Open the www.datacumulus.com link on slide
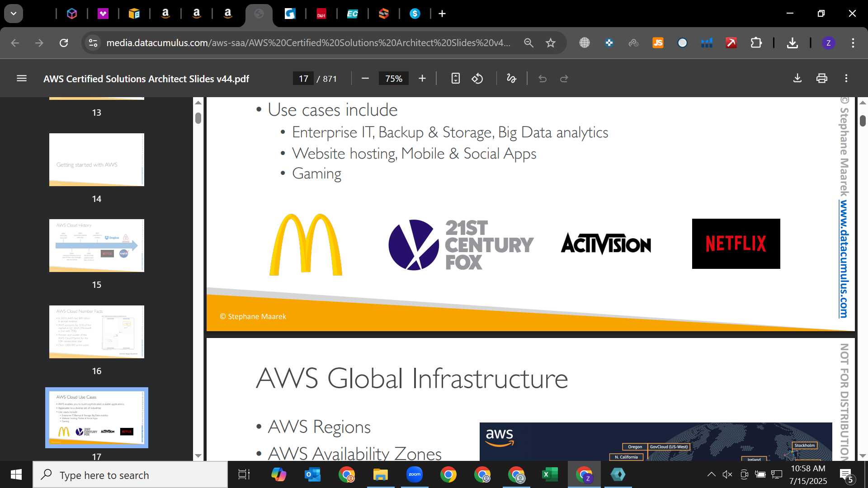 (x=844, y=259)
